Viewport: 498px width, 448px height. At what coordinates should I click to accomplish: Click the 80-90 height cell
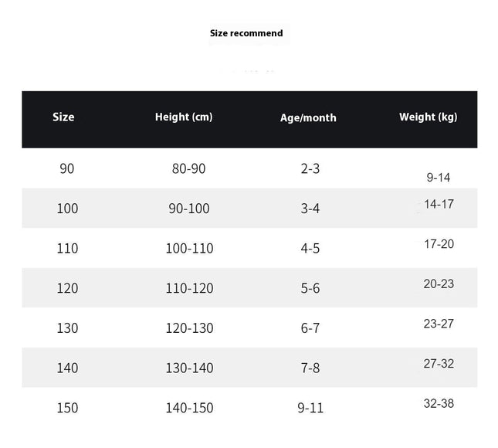188,168
